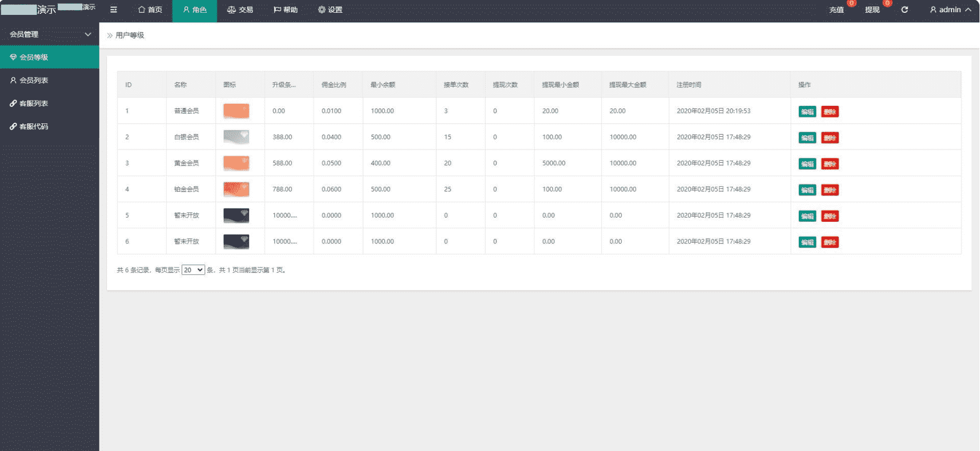Open the 设置 tab

(330, 10)
